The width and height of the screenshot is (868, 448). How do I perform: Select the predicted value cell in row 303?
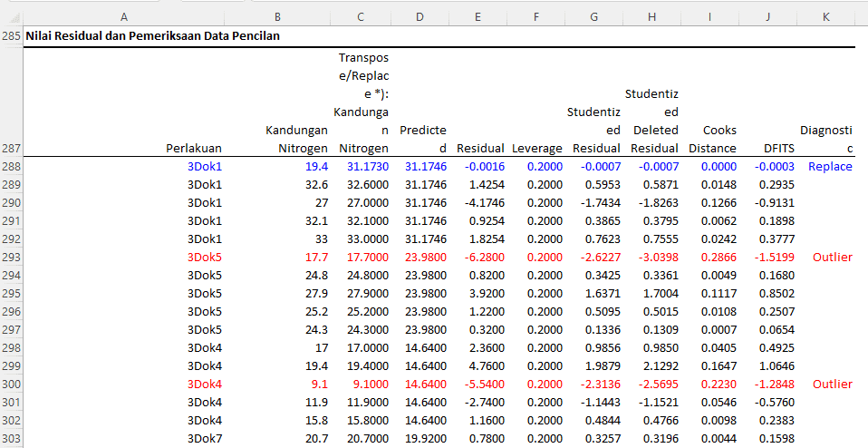(x=425, y=439)
